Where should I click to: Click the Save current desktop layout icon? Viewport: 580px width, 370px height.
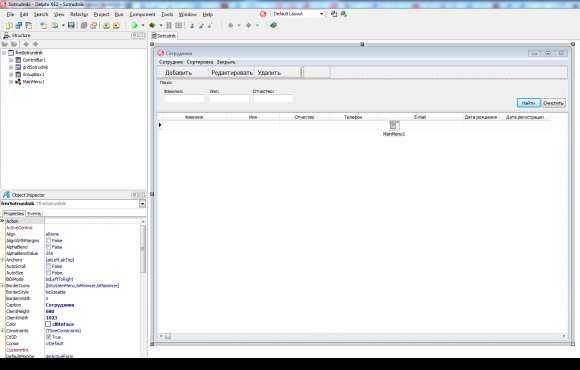click(334, 14)
